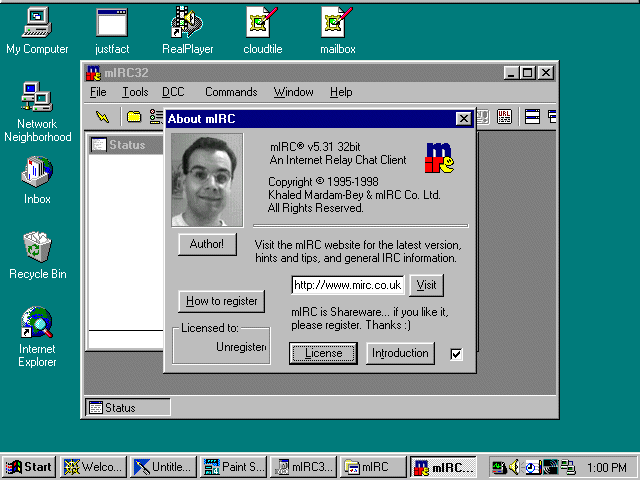Open the URL list toolbar icon
640x480 pixels.
coord(504,117)
